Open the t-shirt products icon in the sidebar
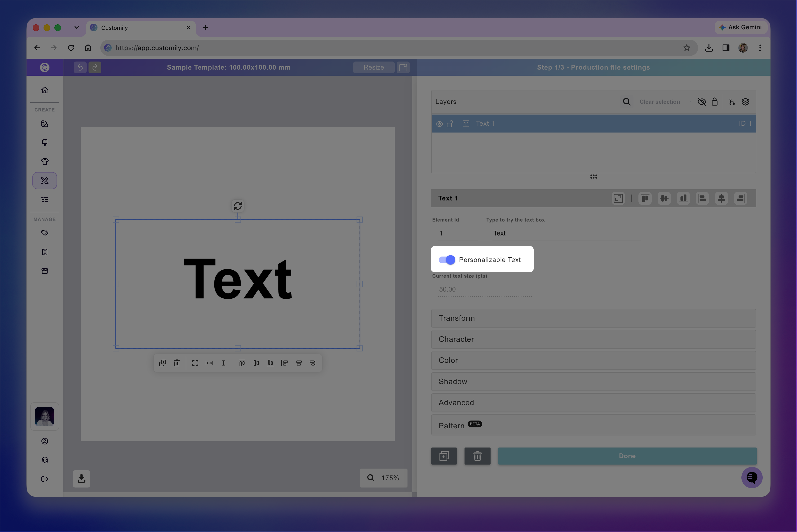This screenshot has height=532, width=797. [x=44, y=161]
